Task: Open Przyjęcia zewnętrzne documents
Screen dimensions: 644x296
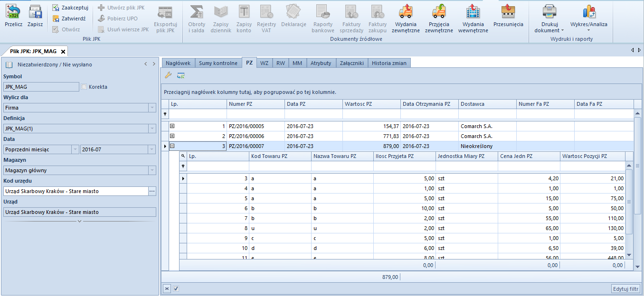Action: (439, 19)
